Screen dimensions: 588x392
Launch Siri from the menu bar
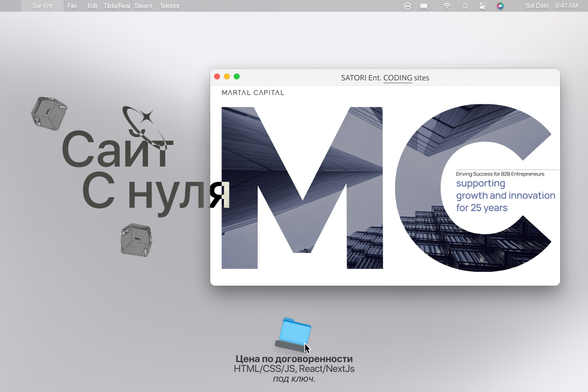coord(500,6)
